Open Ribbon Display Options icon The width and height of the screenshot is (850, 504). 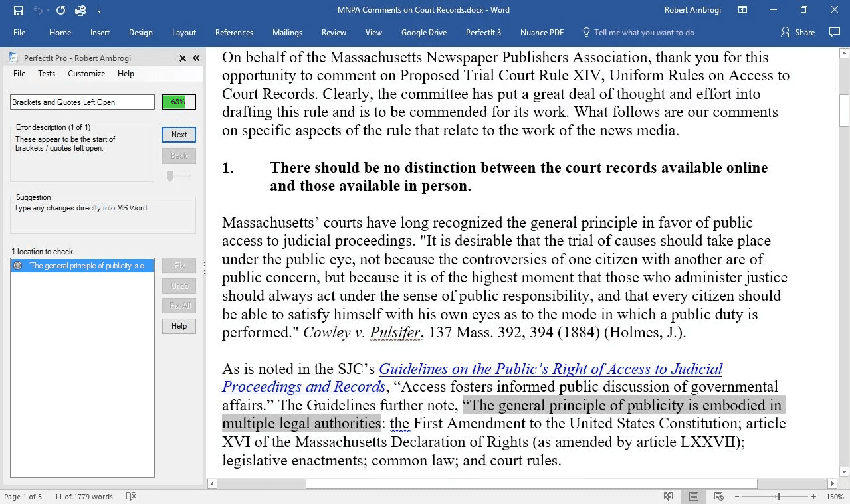pyautogui.click(x=743, y=10)
